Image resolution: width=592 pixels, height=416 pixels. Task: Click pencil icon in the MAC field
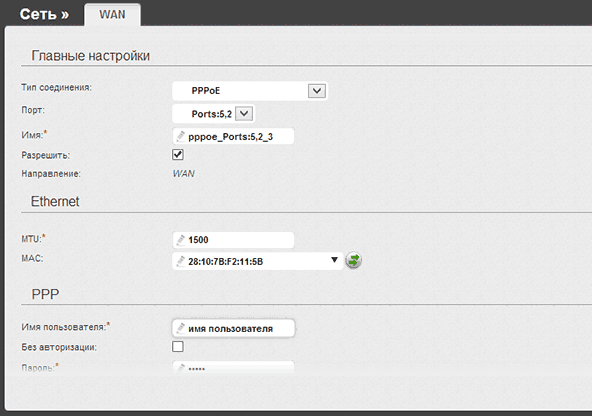181,261
